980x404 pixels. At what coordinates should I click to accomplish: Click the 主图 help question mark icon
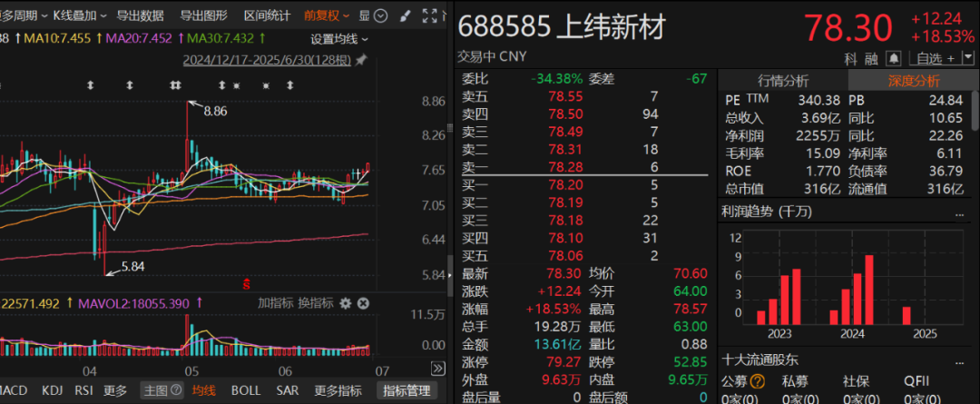point(177,390)
